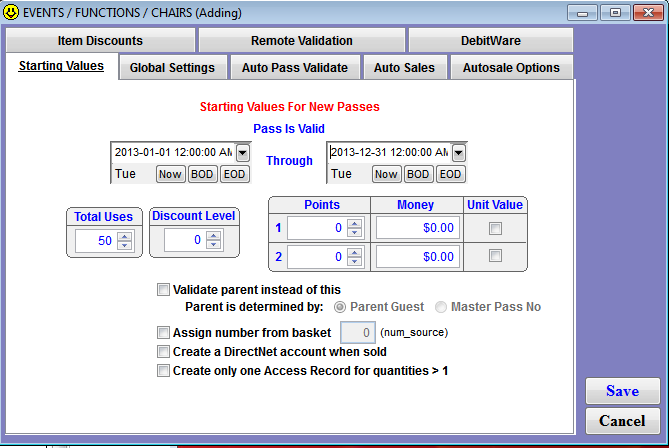Decrease Points row 2 with down arrow

pos(355,261)
